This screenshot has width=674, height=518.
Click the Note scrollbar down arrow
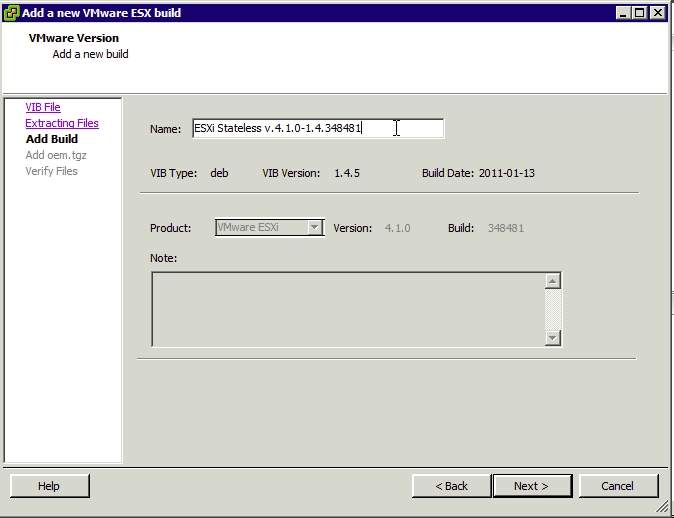(x=553, y=338)
